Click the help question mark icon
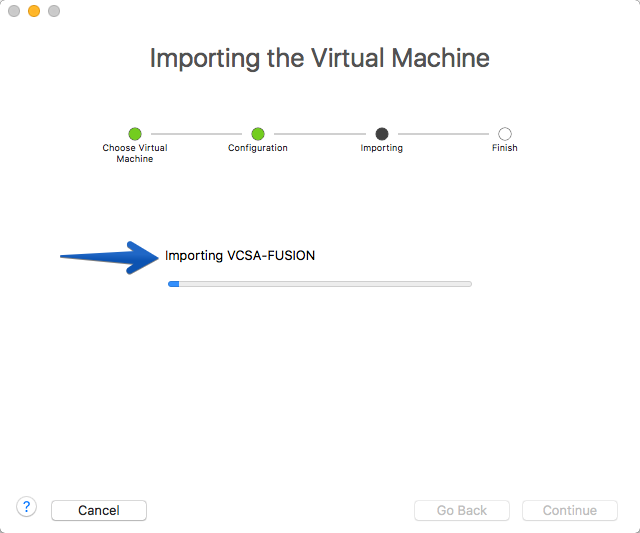The height and width of the screenshot is (533, 640). pyautogui.click(x=27, y=507)
